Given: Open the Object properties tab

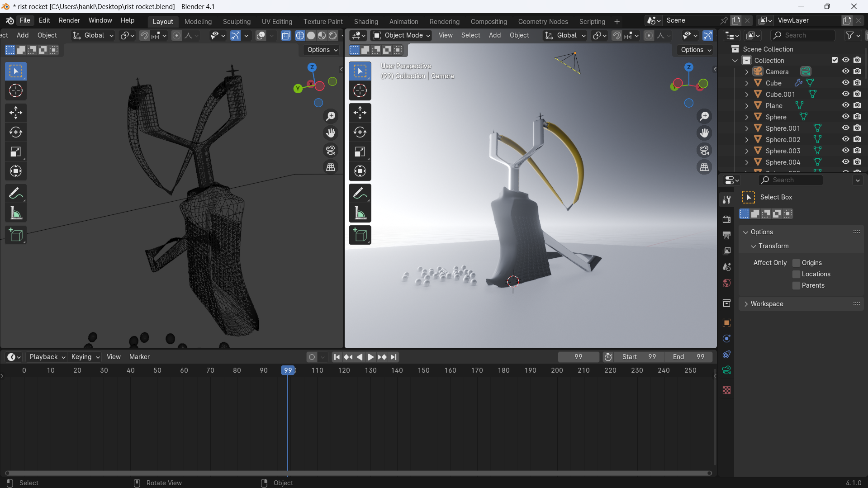Looking at the screenshot, I should point(726,322).
